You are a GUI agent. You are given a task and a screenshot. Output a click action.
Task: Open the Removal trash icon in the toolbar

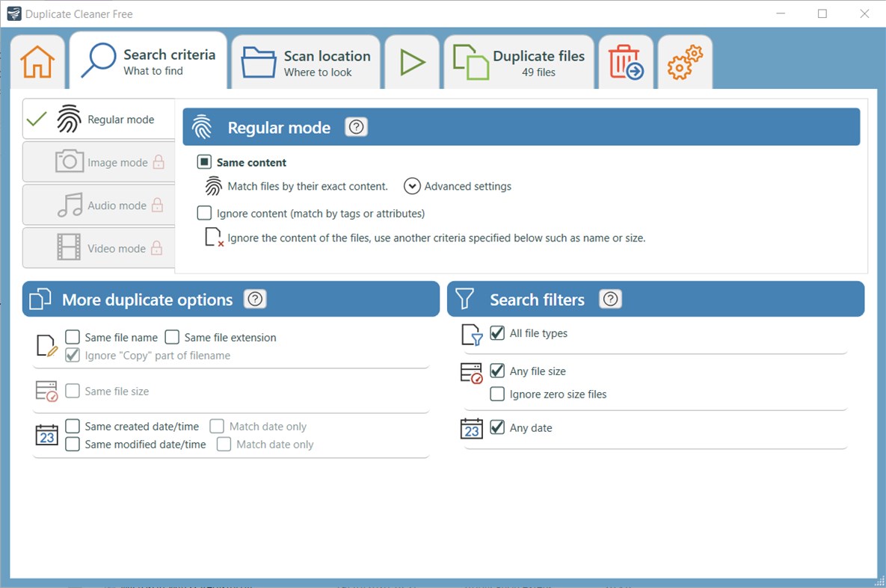point(626,61)
